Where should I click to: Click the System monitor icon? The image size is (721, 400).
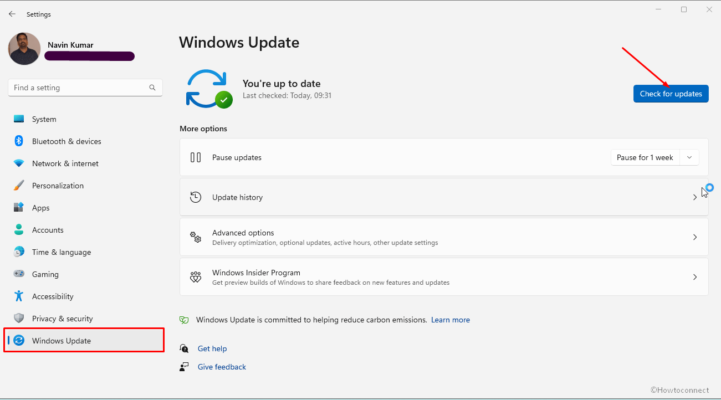pos(19,119)
